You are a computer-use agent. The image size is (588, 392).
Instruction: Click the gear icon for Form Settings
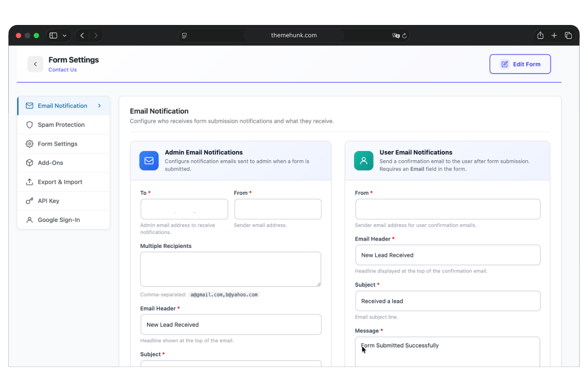coord(29,144)
